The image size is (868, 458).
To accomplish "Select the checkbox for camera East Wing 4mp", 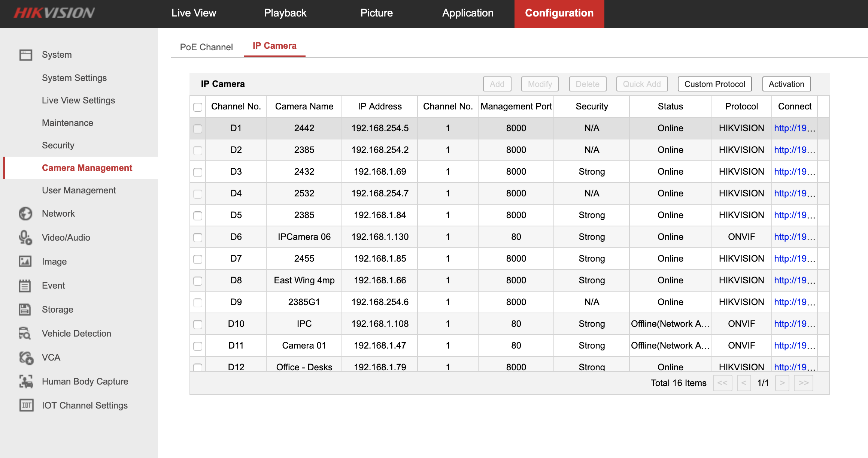I will tap(198, 281).
